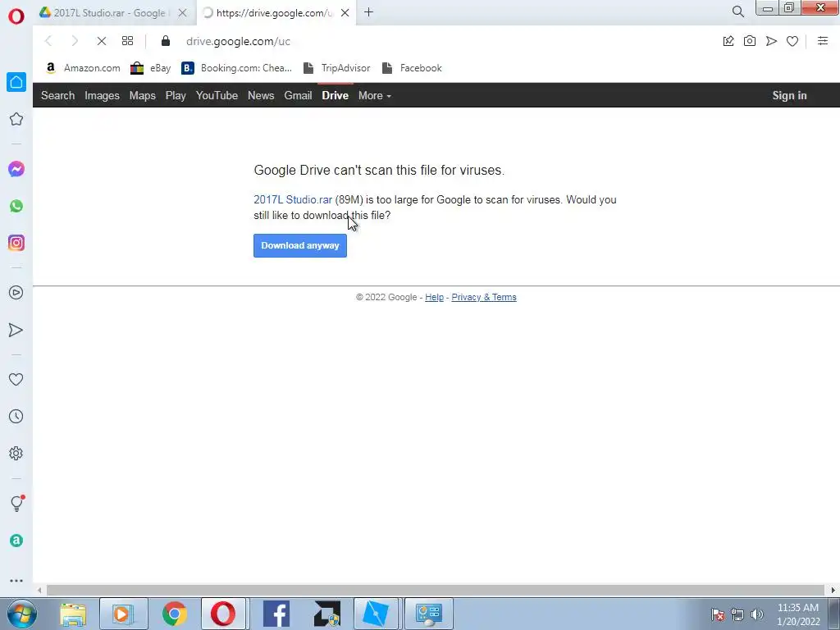840x630 pixels.
Task: Open the Opera menu logo
Action: pyautogui.click(x=16, y=16)
